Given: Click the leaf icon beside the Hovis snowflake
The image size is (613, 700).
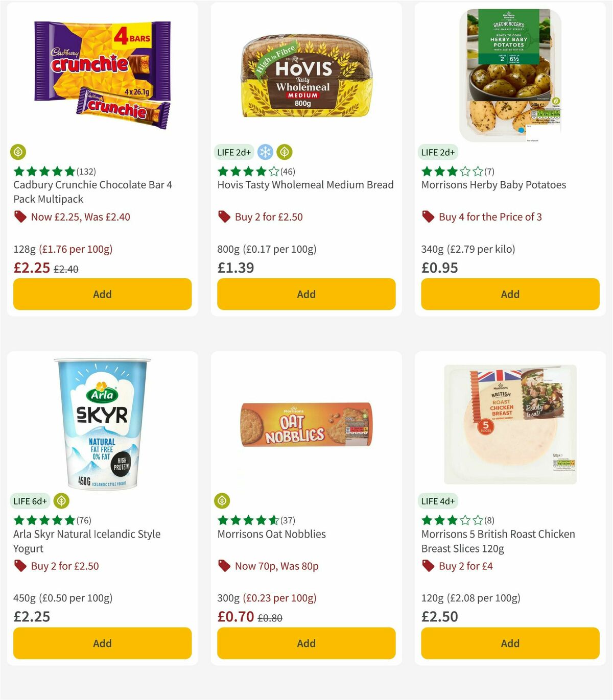Looking at the screenshot, I should click(284, 152).
